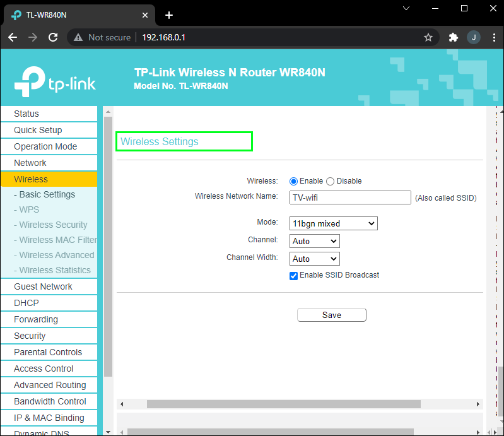The height and width of the screenshot is (436, 504).
Task: Click the horizontal scrollbar in the content pane
Action: (x=283, y=404)
